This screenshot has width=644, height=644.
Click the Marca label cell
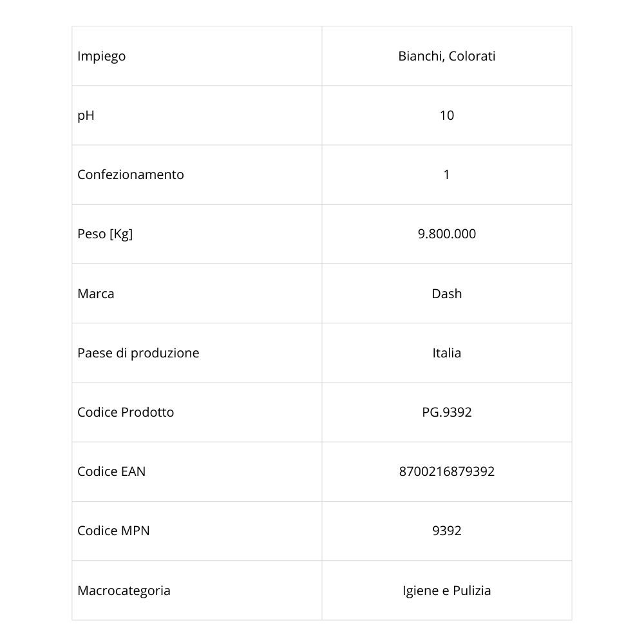(96, 294)
